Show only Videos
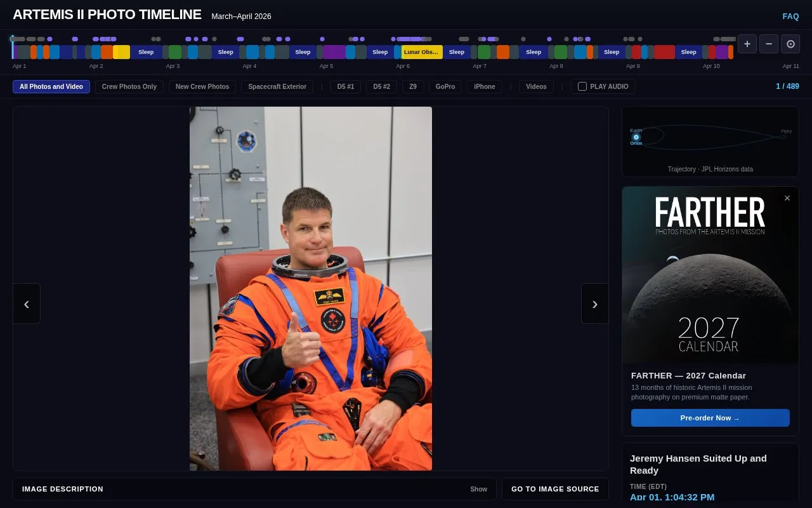Image resolution: width=812 pixels, height=508 pixels. tap(536, 86)
